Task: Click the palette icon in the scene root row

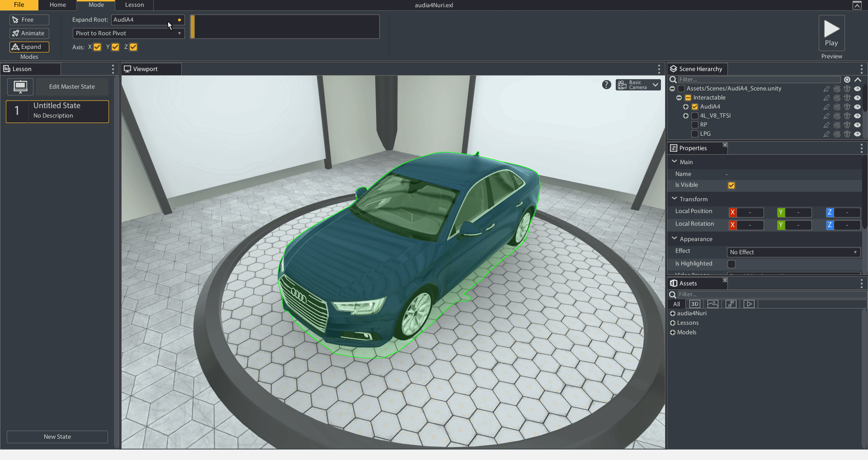Action: 837,89
